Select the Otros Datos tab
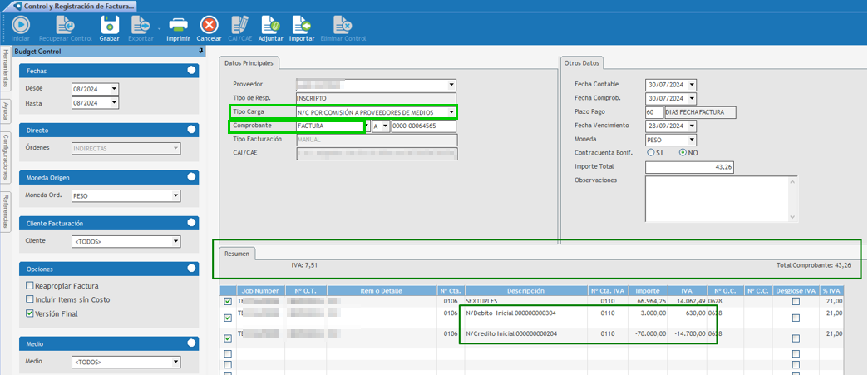 pyautogui.click(x=581, y=63)
